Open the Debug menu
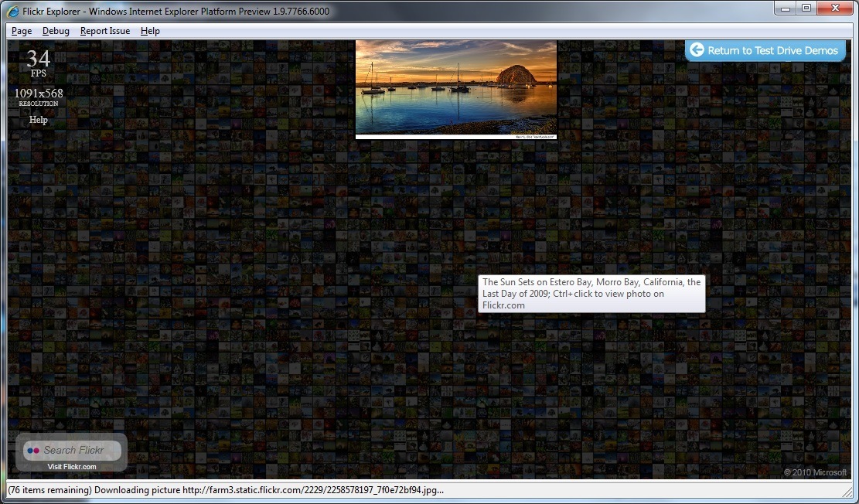859x504 pixels. (56, 31)
